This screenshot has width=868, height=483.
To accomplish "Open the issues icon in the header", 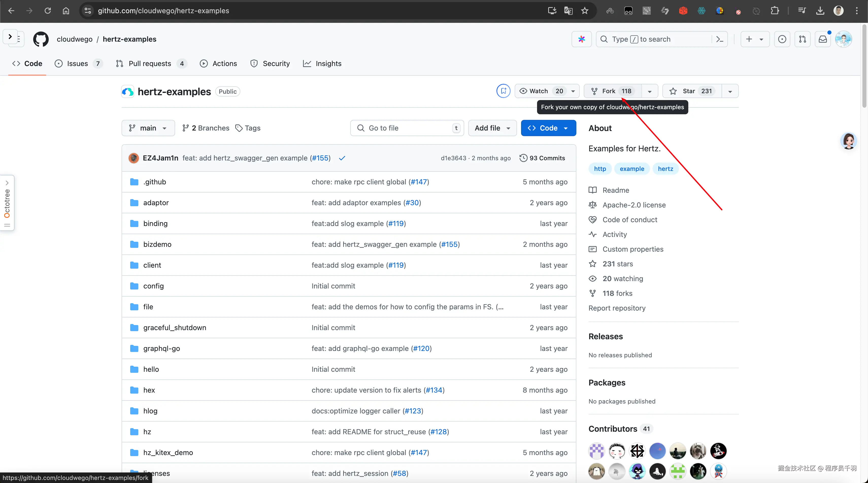I will pos(782,39).
